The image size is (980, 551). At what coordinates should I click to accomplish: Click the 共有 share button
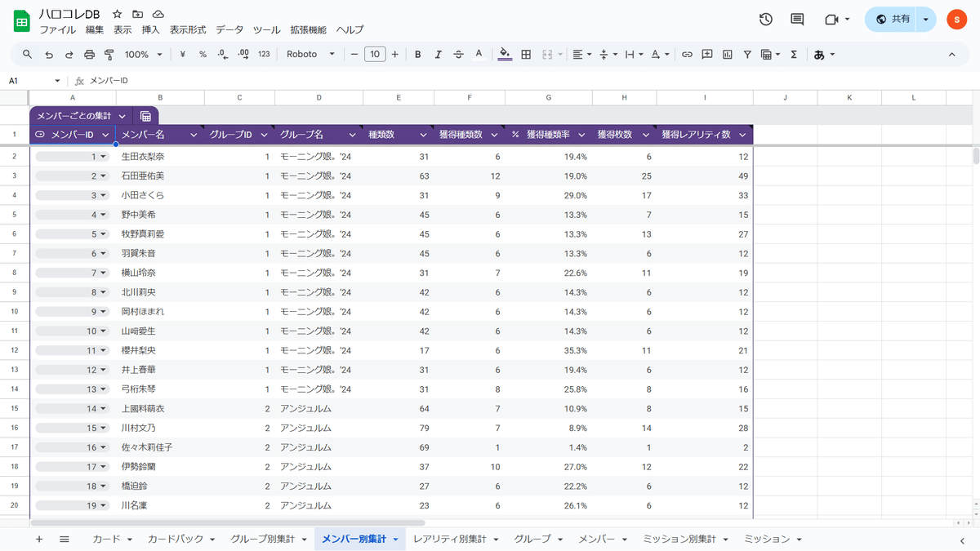click(891, 20)
